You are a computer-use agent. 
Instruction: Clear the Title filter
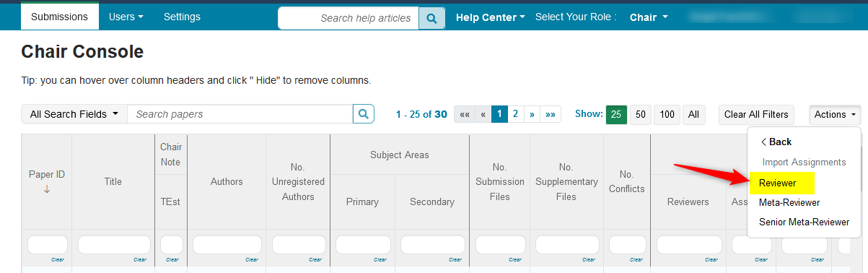click(140, 260)
